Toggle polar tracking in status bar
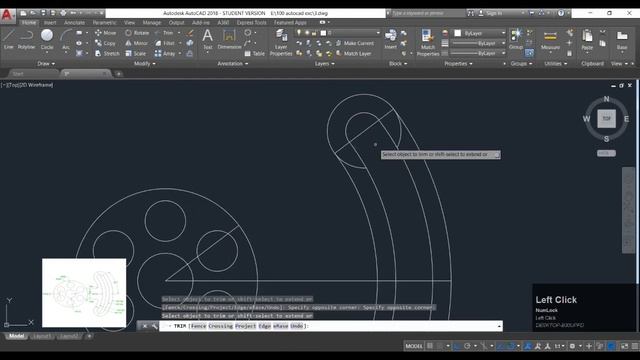Image resolution: width=640 pixels, height=360 pixels. coord(467,346)
